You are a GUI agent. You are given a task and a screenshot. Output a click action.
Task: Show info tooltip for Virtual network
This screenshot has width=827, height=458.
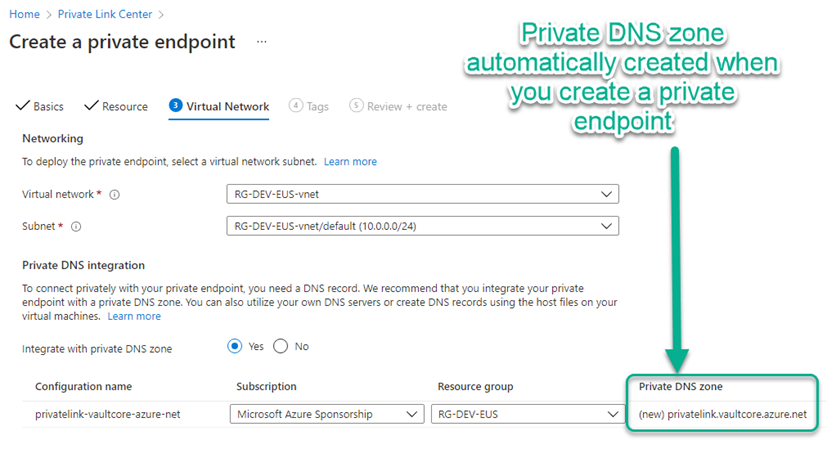click(x=114, y=195)
